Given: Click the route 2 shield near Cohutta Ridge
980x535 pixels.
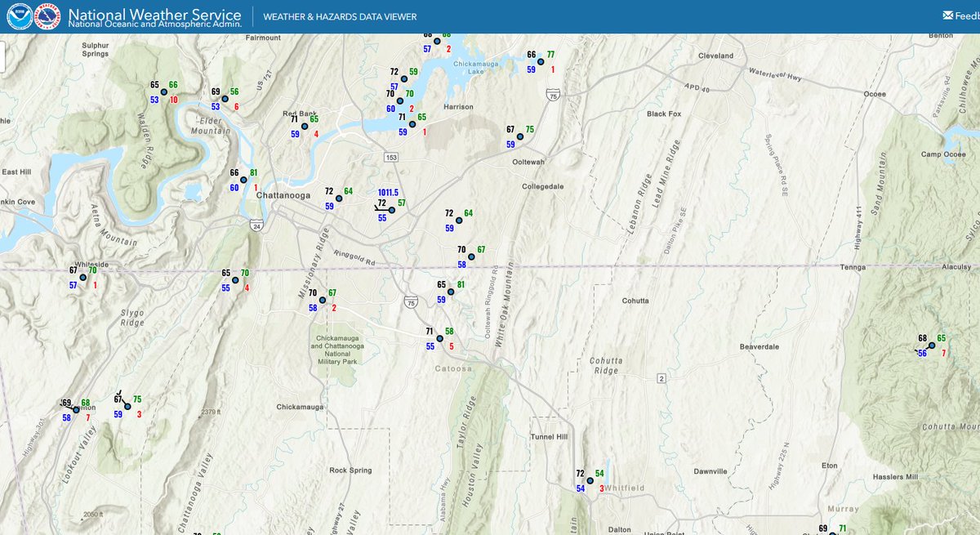Looking at the screenshot, I should point(661,378).
